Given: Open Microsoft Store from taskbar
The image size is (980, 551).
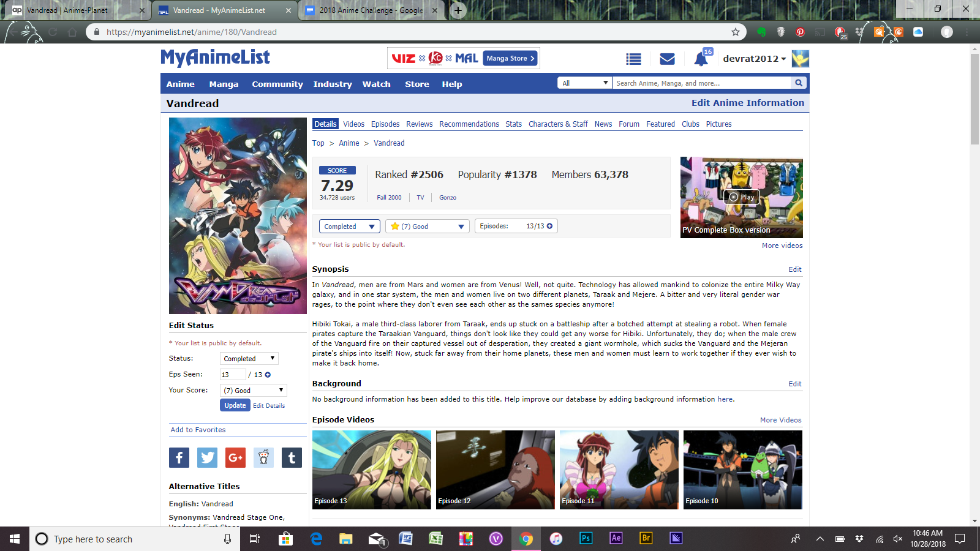Looking at the screenshot, I should pyautogui.click(x=285, y=539).
